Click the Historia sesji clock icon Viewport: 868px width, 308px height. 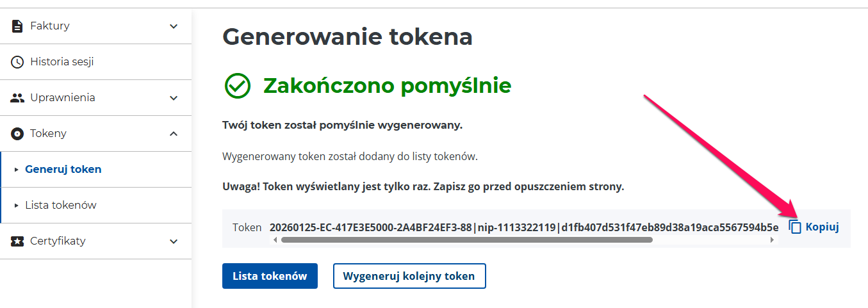tap(17, 62)
